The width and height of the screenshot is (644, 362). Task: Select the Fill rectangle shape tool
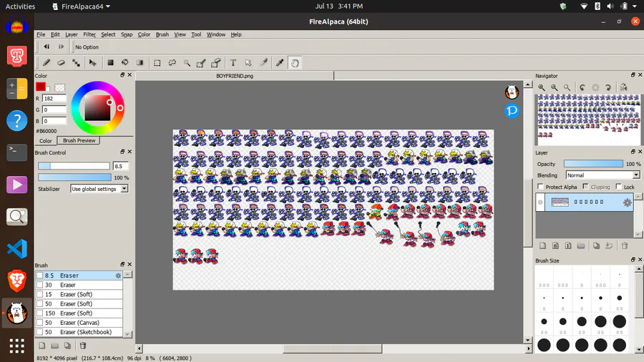tap(110, 63)
